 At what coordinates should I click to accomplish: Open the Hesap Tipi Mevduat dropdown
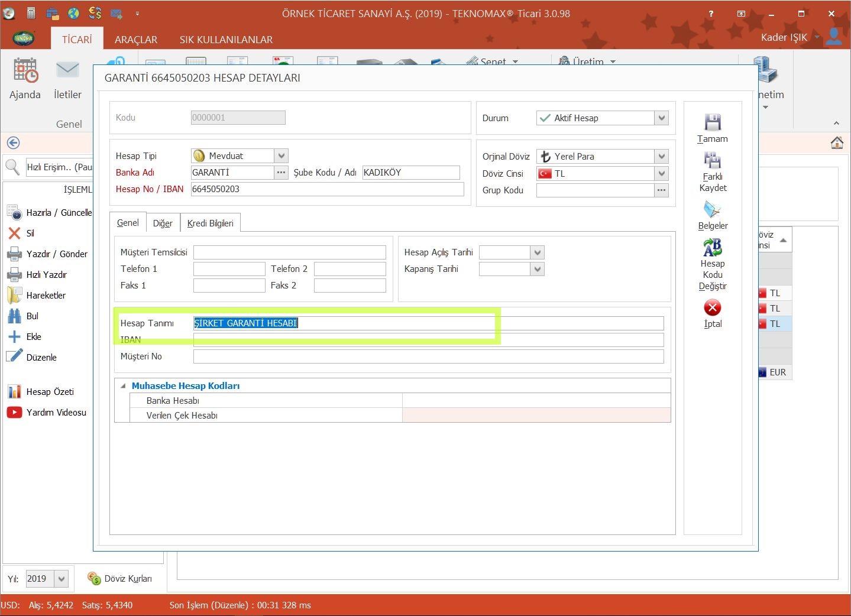coord(281,155)
